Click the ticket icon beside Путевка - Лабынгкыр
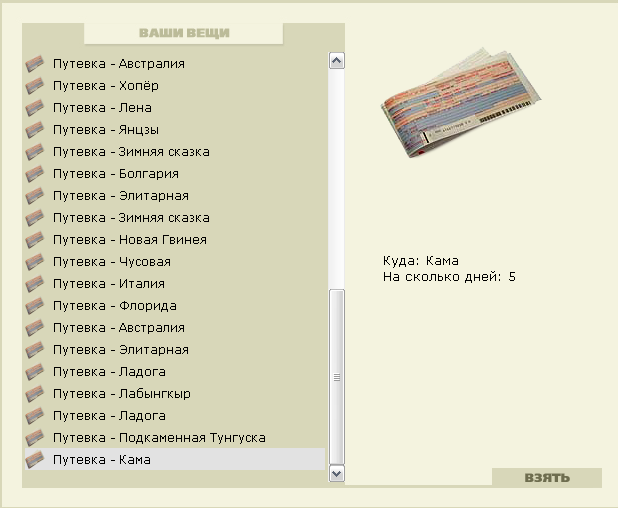Image resolution: width=618 pixels, height=508 pixels. 35,394
